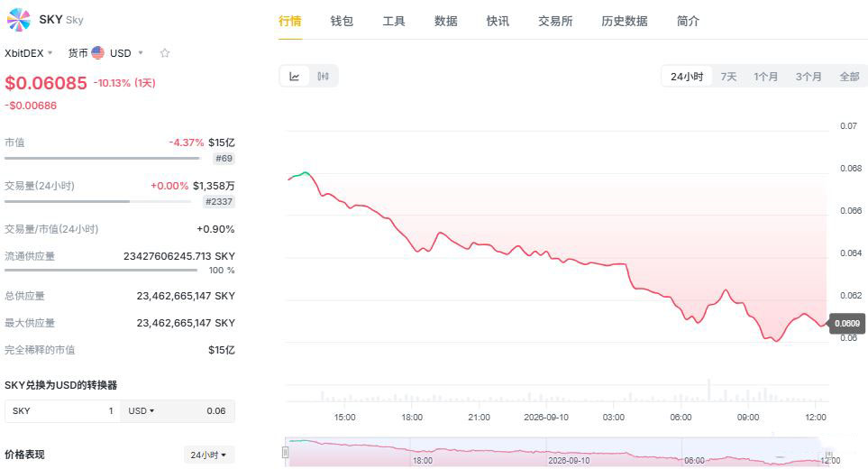This screenshot has width=868, height=469.
Task: Click the $0.06085 price value
Action: click(x=46, y=83)
